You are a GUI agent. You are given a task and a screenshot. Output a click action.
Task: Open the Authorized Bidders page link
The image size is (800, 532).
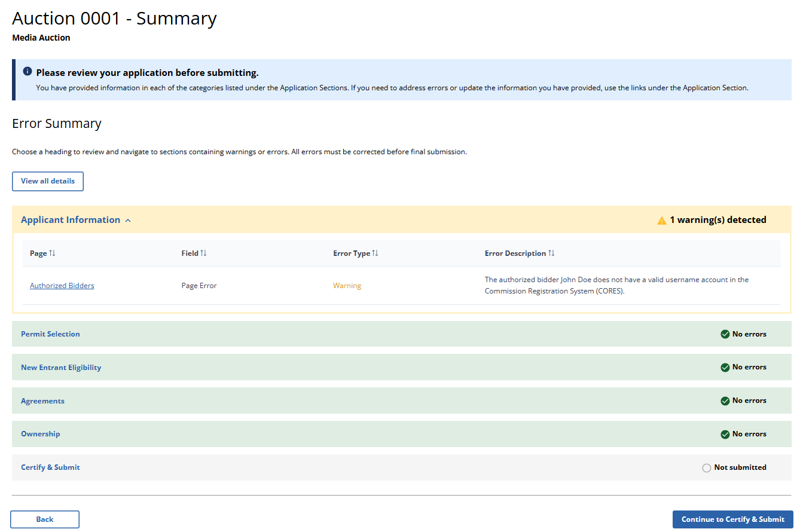tap(62, 286)
